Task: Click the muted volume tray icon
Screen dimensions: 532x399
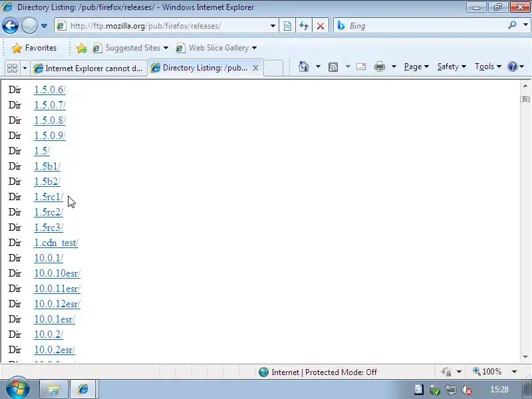Action: pos(467,390)
